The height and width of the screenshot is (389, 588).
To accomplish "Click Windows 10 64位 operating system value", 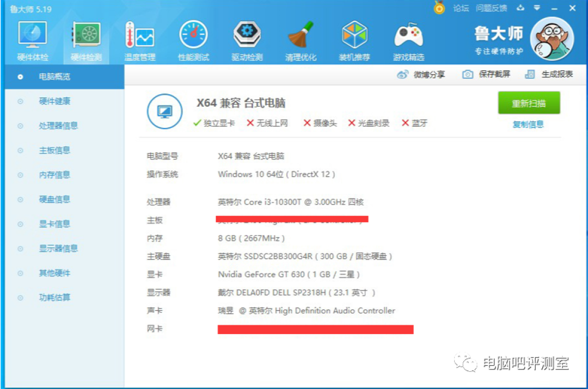I will click(277, 174).
